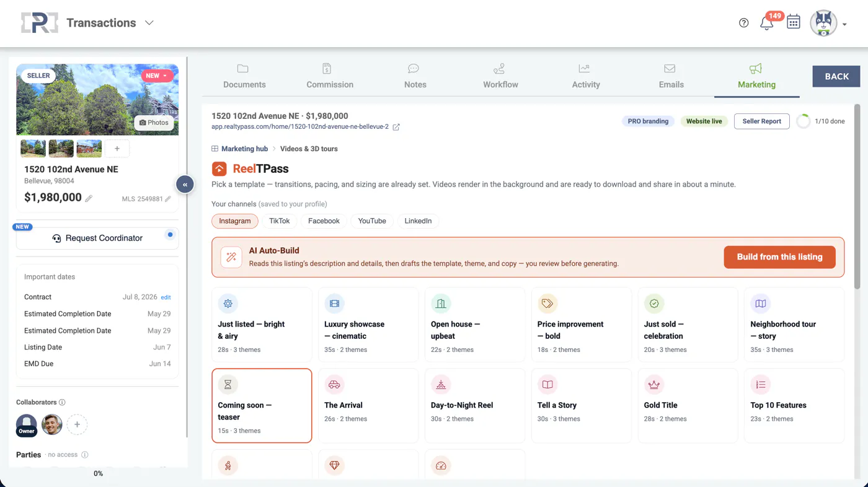The width and height of the screenshot is (868, 487).
Task: Add a collaborator with plus circle
Action: pyautogui.click(x=77, y=424)
